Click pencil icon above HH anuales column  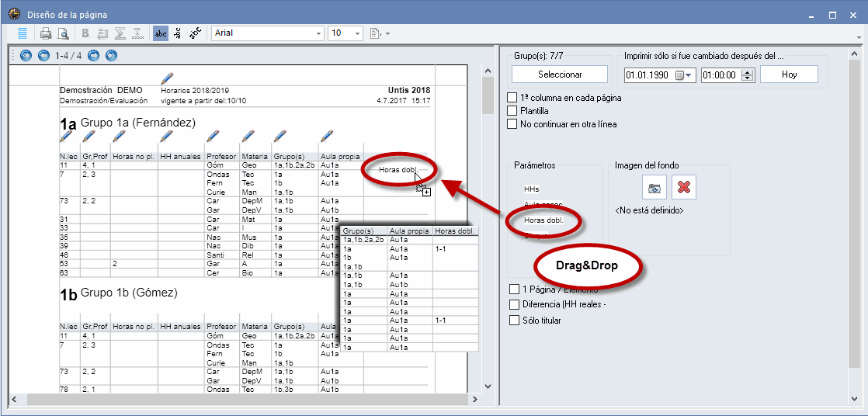point(167,136)
